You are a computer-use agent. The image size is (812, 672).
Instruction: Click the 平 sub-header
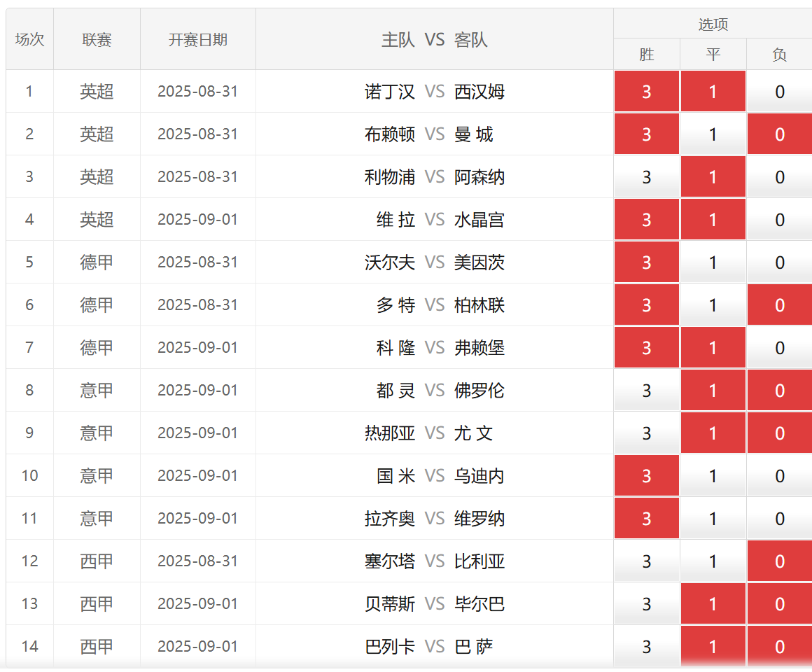713,54
